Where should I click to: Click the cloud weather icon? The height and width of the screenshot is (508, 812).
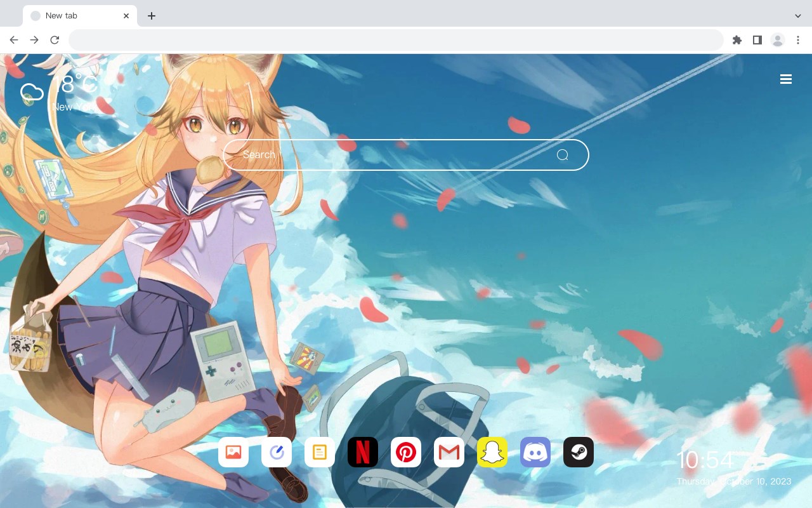pos(32,93)
